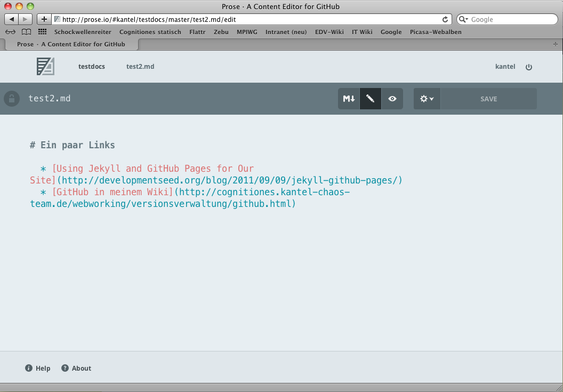This screenshot has height=392, width=563.
Task: Select the pencil edit mode icon
Action: point(370,99)
